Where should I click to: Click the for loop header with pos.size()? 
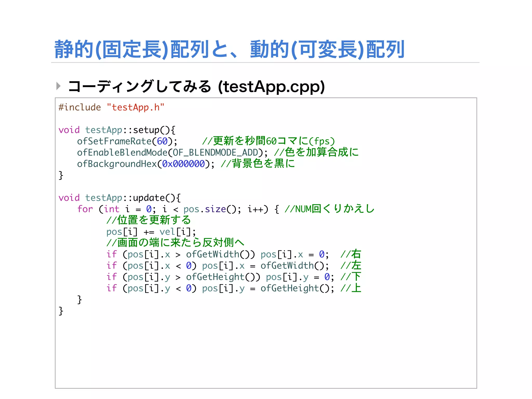coord(178,209)
